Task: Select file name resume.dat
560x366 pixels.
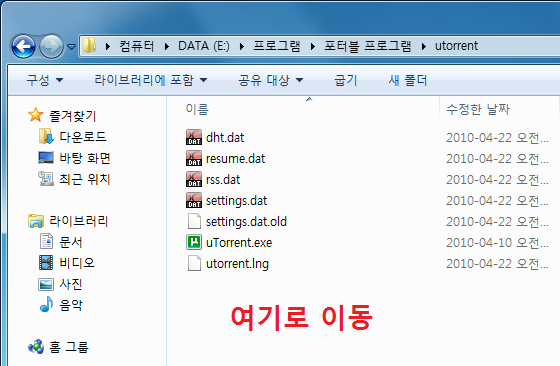Action: 235,159
